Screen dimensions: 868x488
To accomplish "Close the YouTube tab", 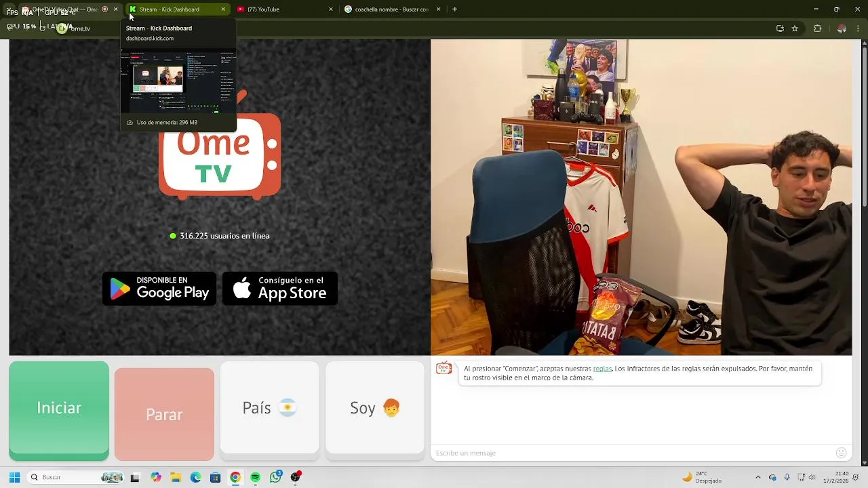I will [331, 9].
